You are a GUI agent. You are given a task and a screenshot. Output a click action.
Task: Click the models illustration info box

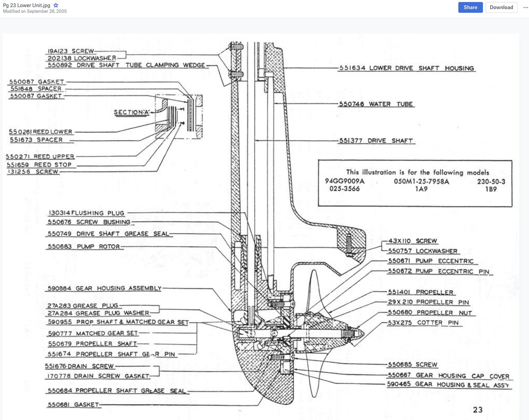[415, 183]
